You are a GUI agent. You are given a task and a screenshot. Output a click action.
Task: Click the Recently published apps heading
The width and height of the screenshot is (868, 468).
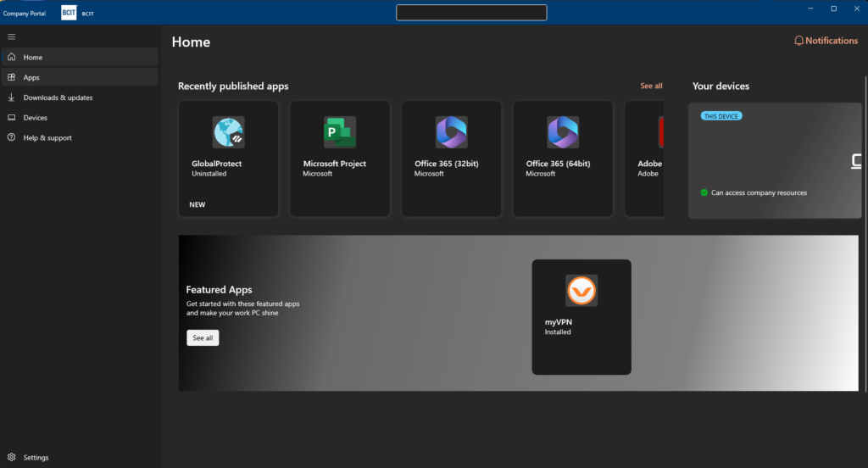(x=233, y=86)
